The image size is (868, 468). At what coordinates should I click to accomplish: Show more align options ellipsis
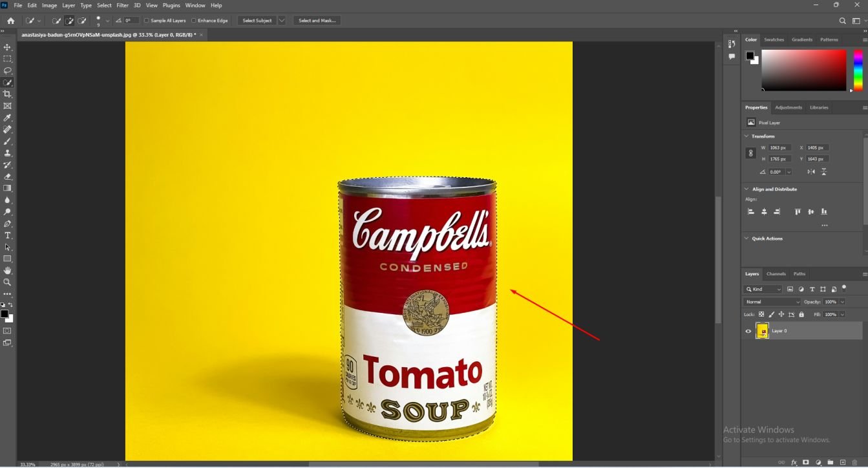(x=824, y=225)
